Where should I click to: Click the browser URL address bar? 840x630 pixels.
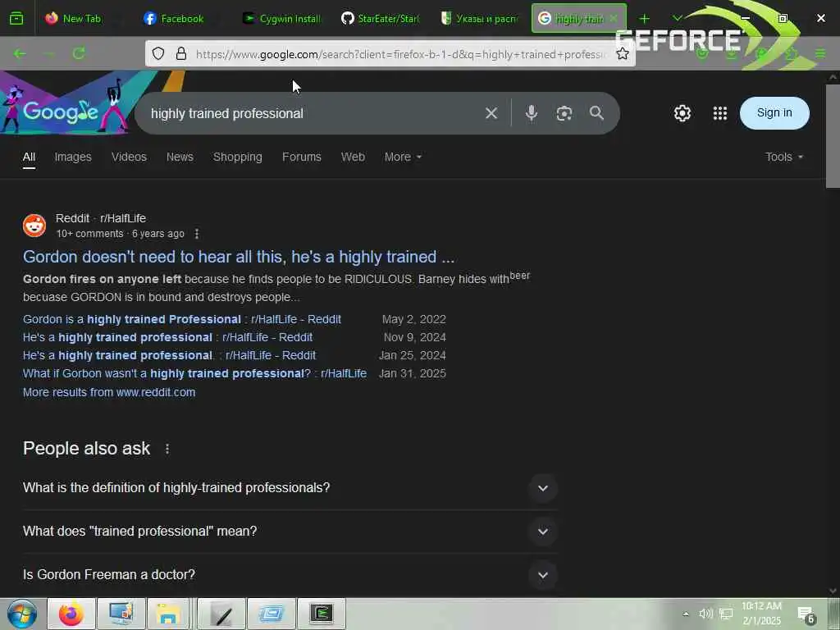tap(402, 54)
